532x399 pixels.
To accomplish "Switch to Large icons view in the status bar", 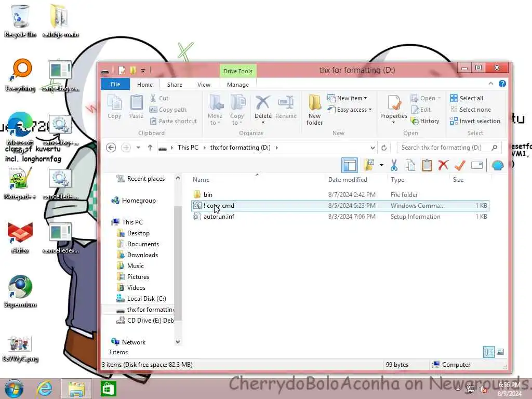I will point(500,352).
